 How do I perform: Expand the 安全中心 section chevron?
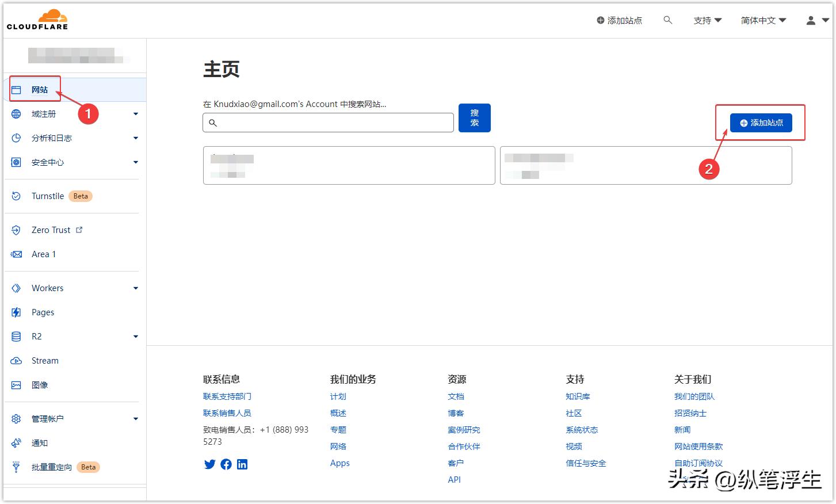click(136, 162)
